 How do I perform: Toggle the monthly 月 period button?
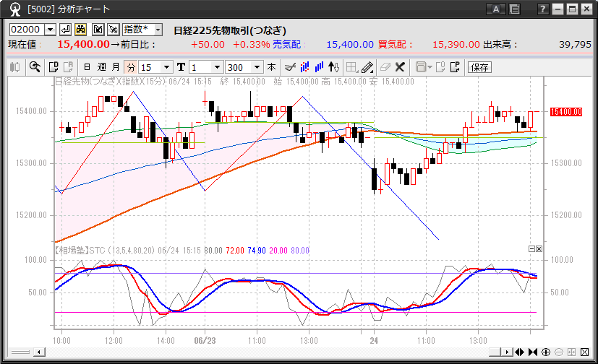[x=116, y=67]
